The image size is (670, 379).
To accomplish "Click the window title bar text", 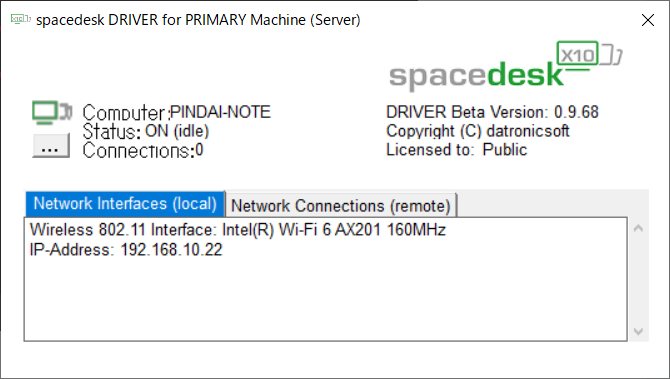I will [198, 20].
